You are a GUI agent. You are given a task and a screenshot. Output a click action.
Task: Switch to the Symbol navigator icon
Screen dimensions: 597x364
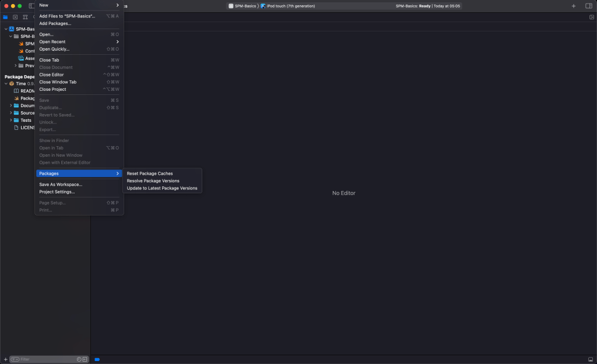(25, 17)
